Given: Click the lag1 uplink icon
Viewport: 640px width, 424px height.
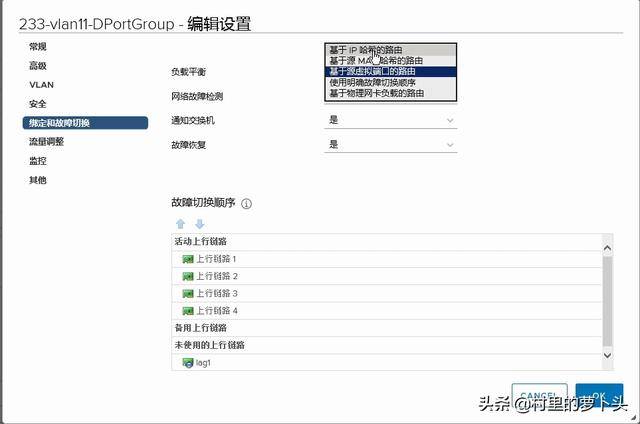Looking at the screenshot, I should click(x=187, y=362).
